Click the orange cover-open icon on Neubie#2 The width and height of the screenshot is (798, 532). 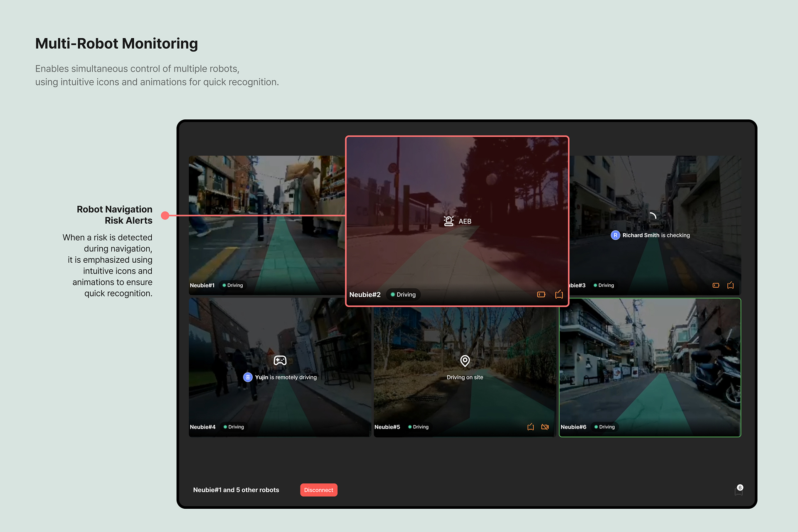coord(559,294)
